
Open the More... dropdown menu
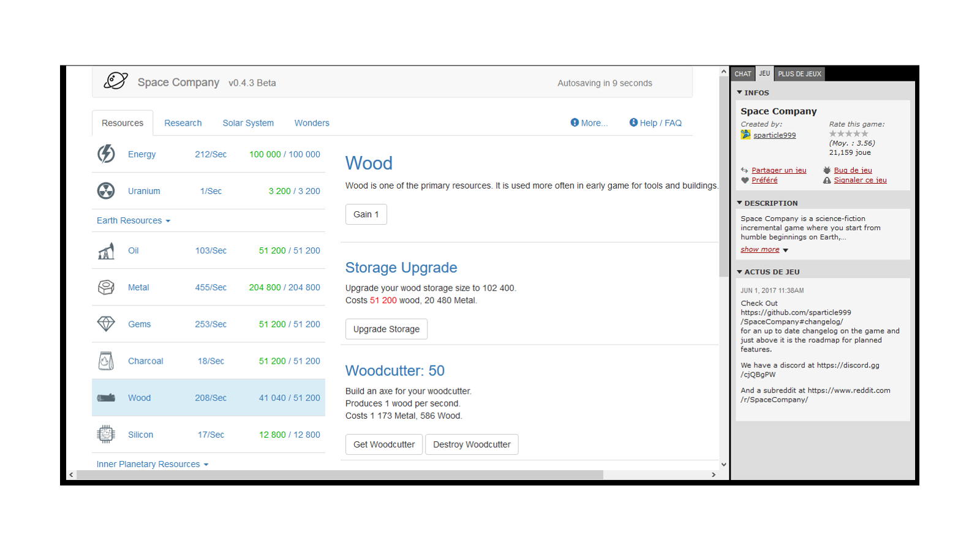(x=589, y=123)
